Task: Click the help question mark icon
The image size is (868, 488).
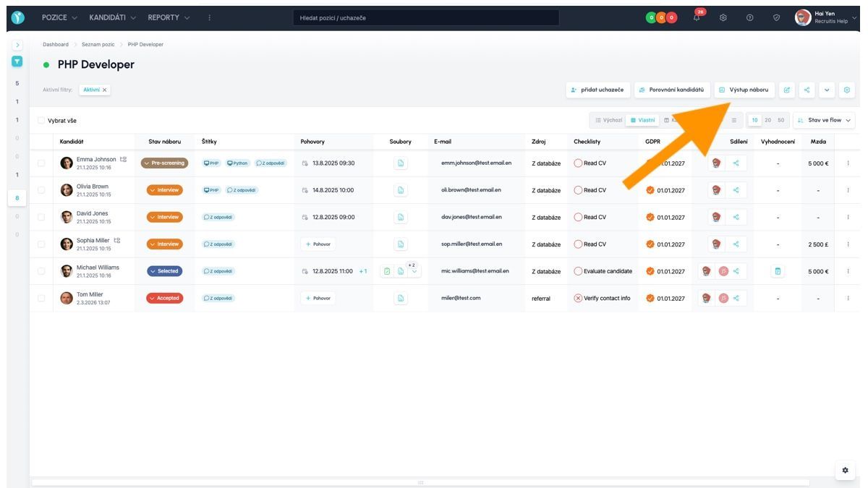Action: (750, 18)
